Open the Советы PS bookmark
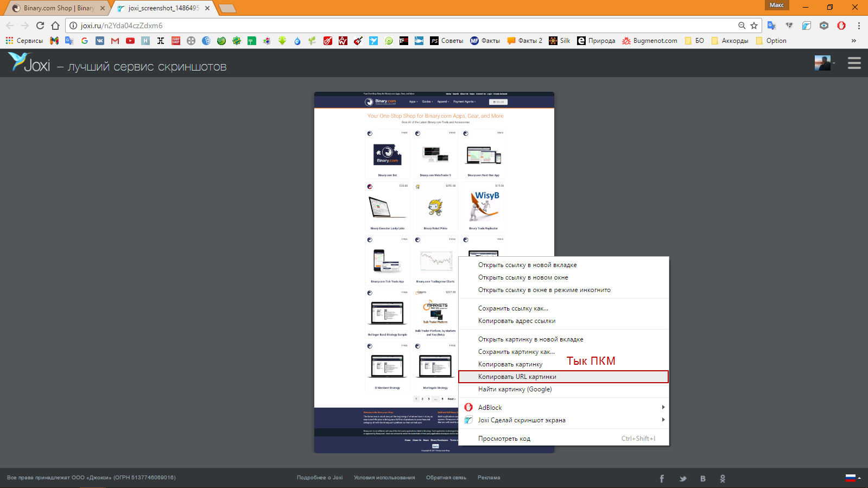The width and height of the screenshot is (868, 488). 447,41
